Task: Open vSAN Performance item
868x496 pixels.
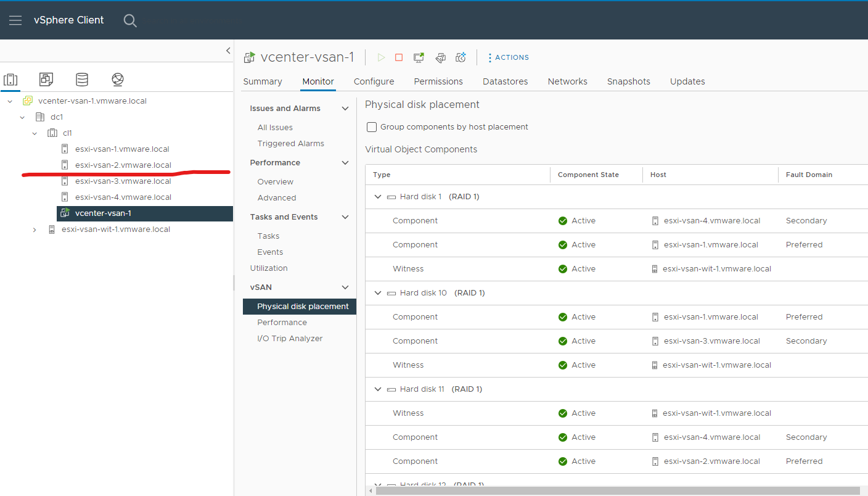Action: point(282,323)
